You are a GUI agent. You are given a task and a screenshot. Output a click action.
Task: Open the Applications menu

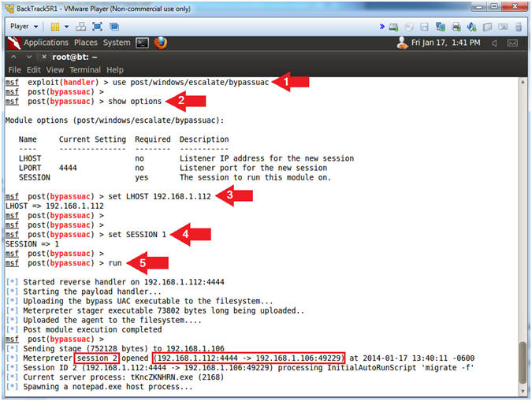47,43
